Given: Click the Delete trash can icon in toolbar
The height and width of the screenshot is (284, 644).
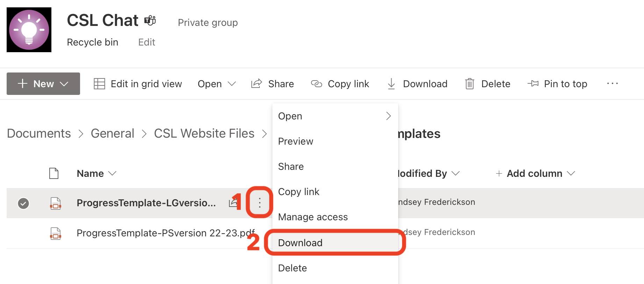Looking at the screenshot, I should coord(470,84).
